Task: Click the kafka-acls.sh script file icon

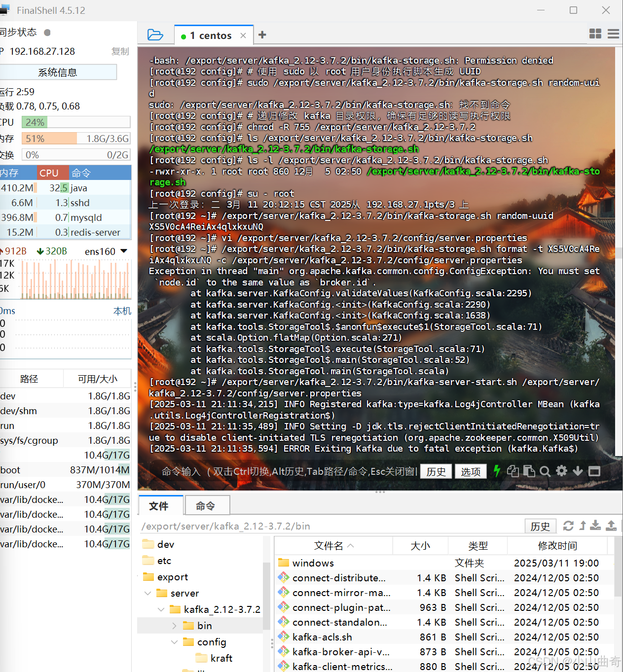Action: [284, 637]
